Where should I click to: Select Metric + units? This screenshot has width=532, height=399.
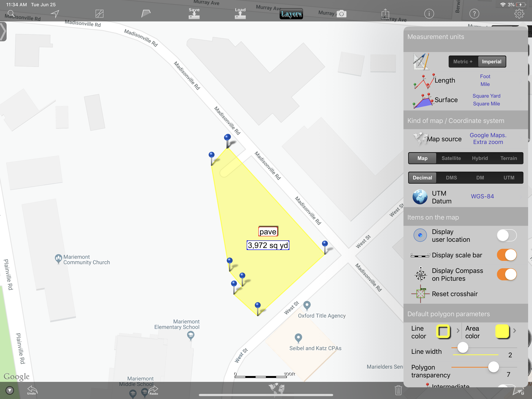click(463, 62)
